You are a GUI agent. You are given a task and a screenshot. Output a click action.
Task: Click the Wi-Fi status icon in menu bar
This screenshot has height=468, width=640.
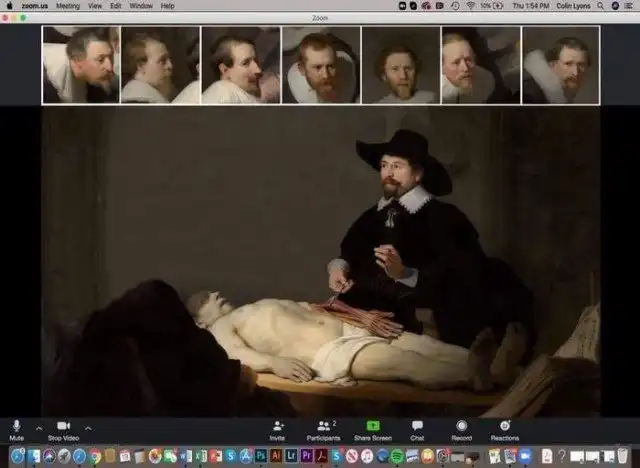(470, 5)
